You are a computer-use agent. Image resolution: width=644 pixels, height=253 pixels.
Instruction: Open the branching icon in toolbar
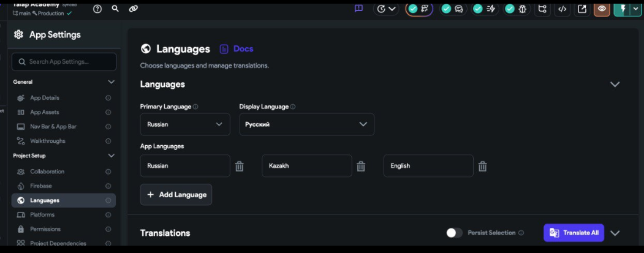pyautogui.click(x=542, y=9)
